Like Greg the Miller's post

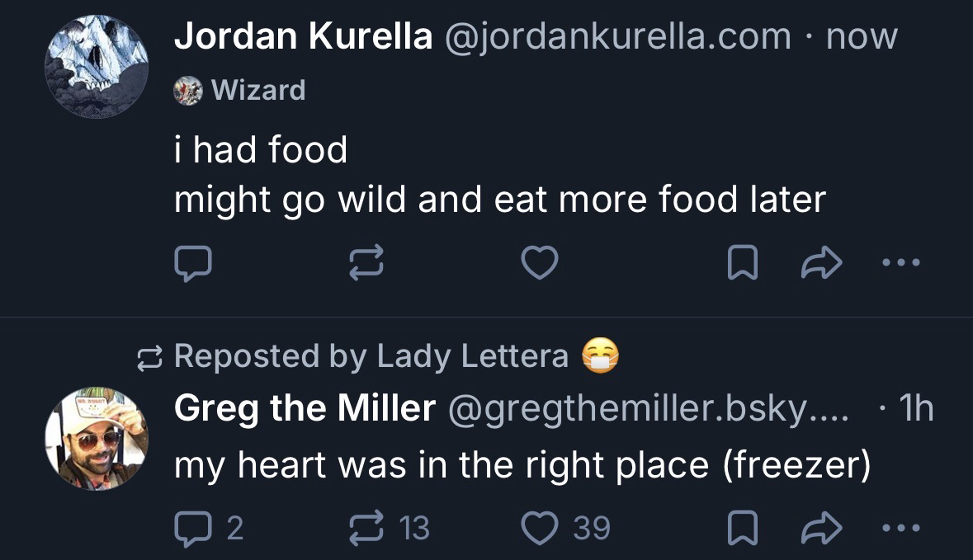click(x=541, y=527)
